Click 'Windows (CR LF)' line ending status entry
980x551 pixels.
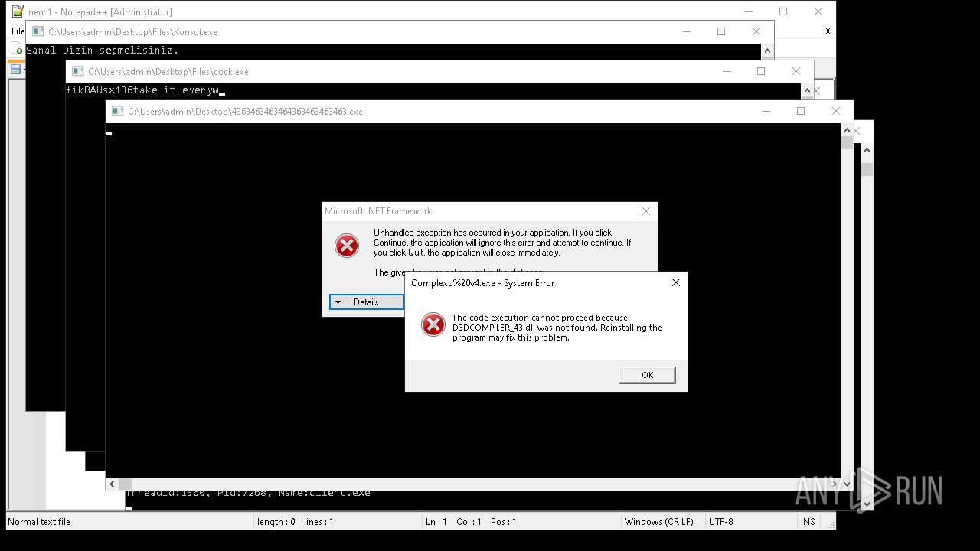pyautogui.click(x=658, y=522)
